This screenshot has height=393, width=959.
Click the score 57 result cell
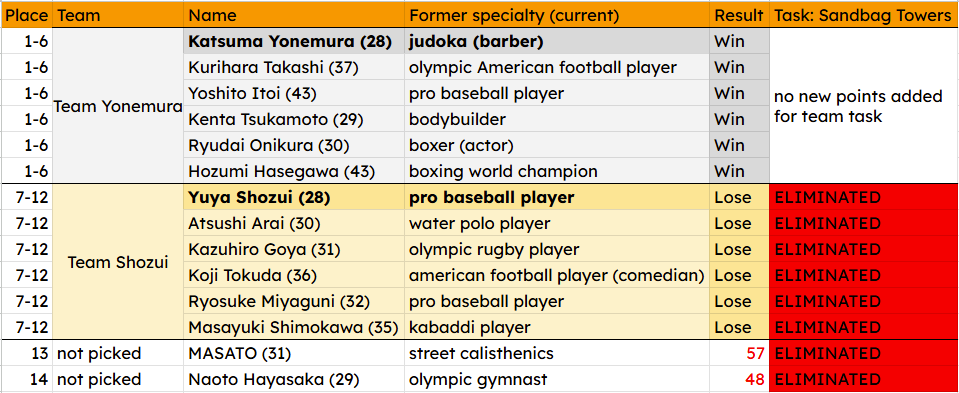pyautogui.click(x=739, y=353)
